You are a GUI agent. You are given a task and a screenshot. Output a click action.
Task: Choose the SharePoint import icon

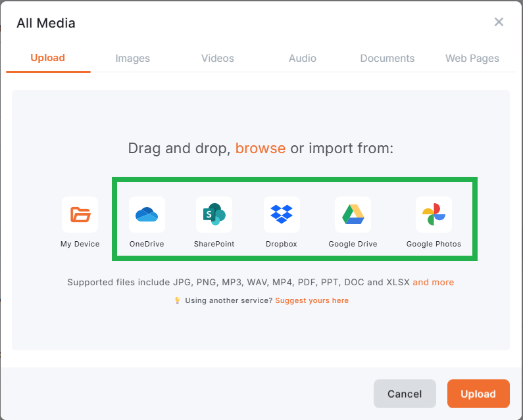[x=214, y=214]
